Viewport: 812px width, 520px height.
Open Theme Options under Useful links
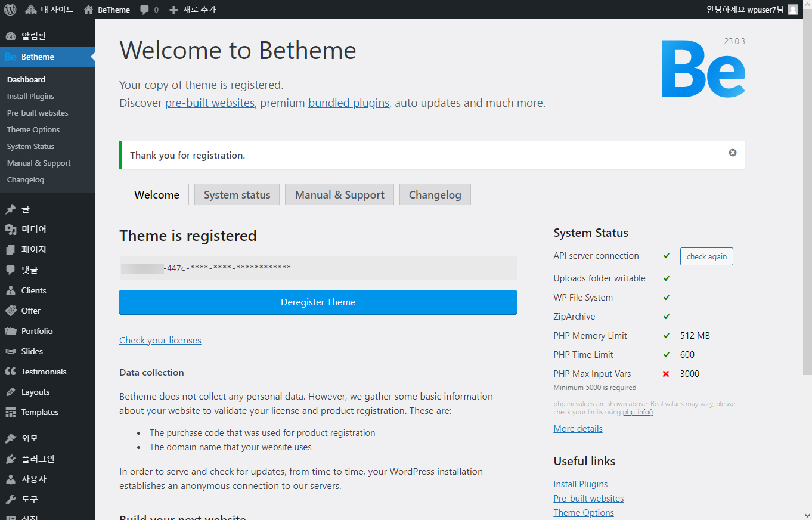[x=584, y=513]
